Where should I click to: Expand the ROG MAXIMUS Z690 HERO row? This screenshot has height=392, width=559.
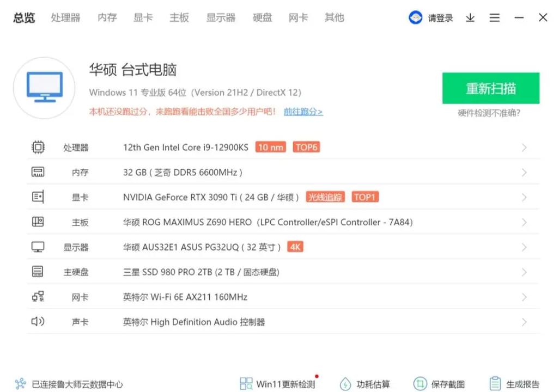pos(524,222)
